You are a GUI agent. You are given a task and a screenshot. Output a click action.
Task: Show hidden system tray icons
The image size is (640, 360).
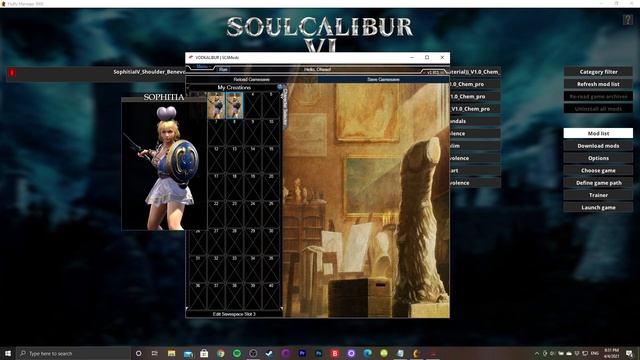537,353
